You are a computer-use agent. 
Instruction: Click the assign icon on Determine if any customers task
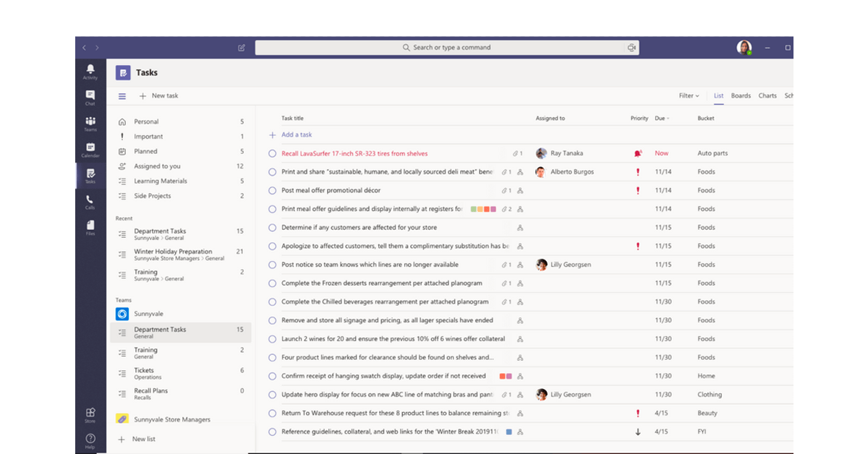(x=520, y=228)
